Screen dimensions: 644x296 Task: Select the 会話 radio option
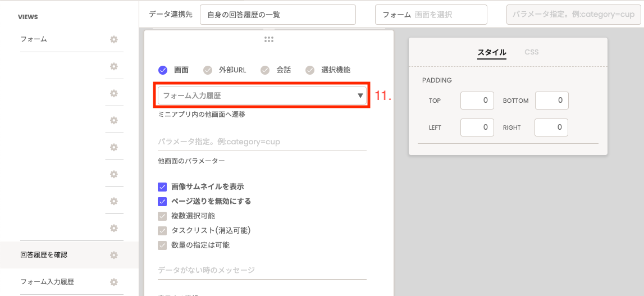tap(266, 70)
